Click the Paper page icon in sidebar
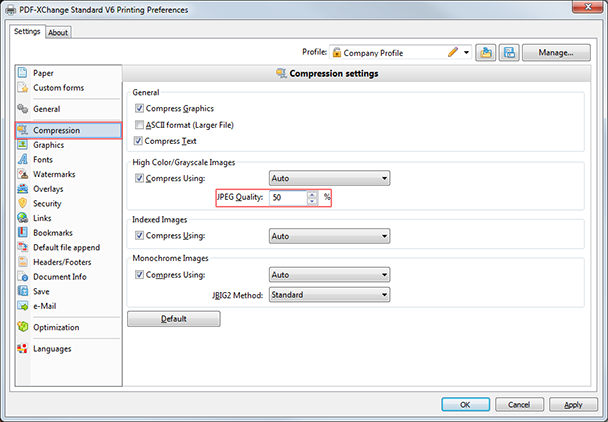 (x=22, y=73)
